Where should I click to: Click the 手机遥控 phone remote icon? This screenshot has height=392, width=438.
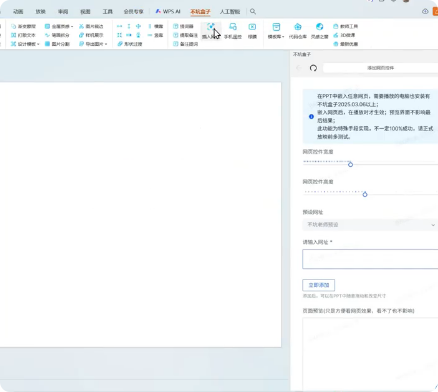[233, 31]
